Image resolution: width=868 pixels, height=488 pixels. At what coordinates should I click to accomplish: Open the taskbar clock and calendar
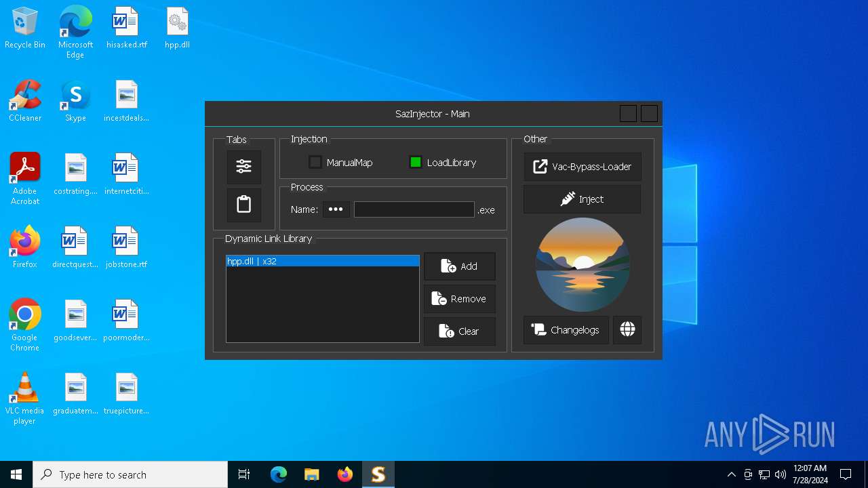click(810, 474)
